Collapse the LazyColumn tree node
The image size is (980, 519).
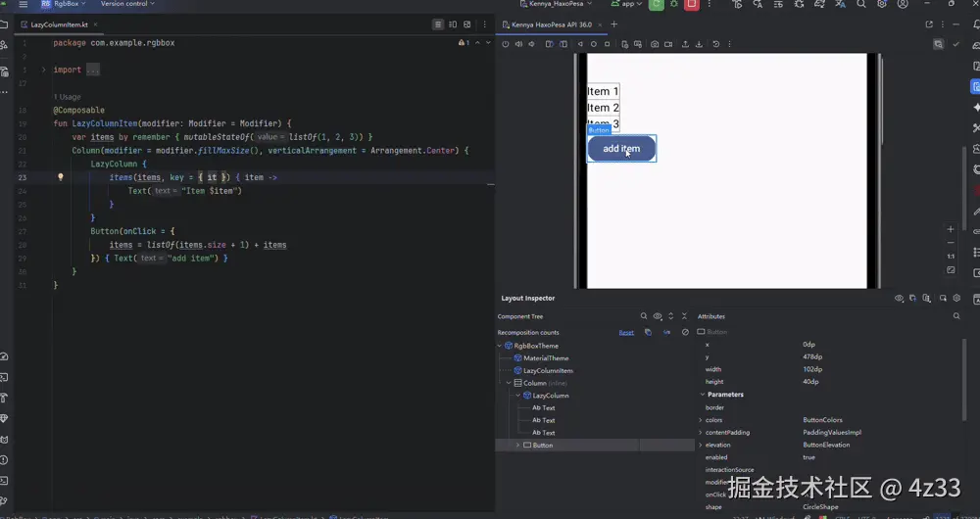coord(518,396)
